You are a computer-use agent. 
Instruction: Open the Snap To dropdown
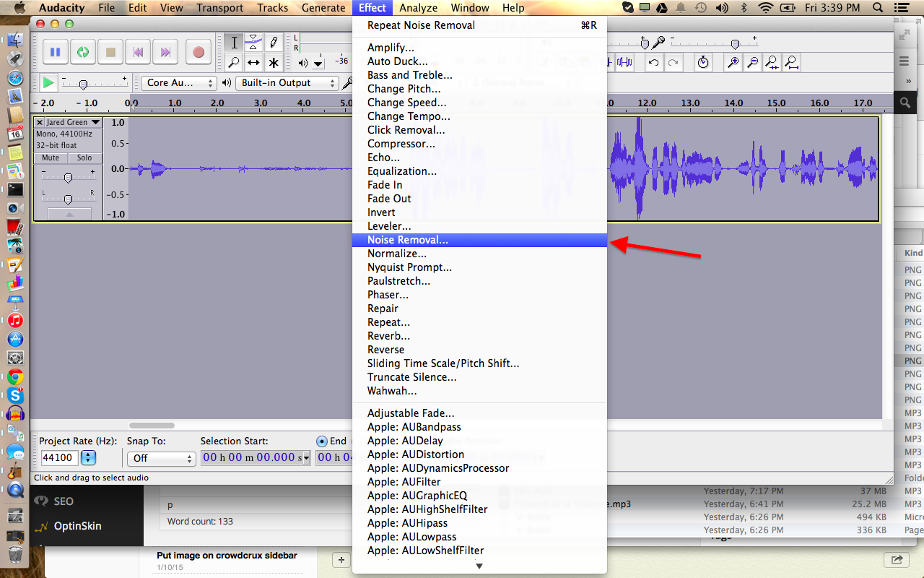[x=161, y=458]
